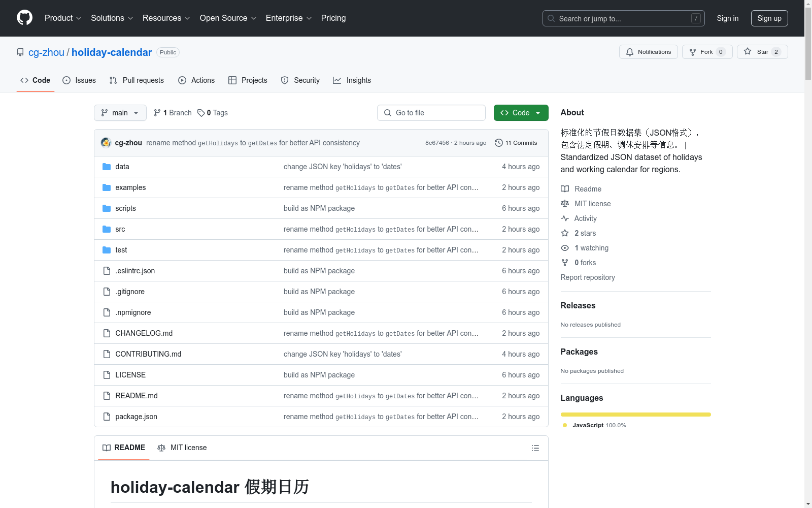Image resolution: width=812 pixels, height=508 pixels.
Task: Switch to the Issues tab
Action: click(x=79, y=80)
